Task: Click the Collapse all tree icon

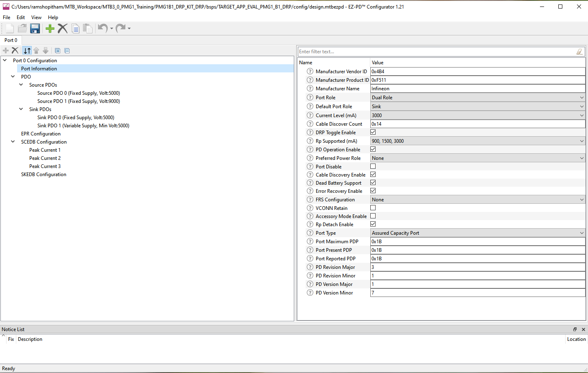Action: (67, 50)
